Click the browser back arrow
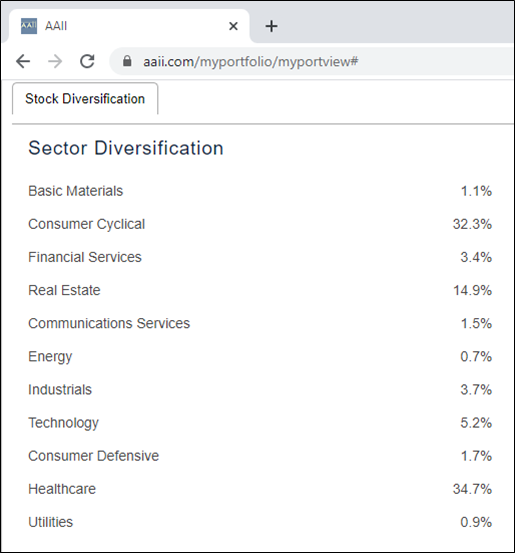Viewport: 515px width, 553px height. pyautogui.click(x=23, y=61)
